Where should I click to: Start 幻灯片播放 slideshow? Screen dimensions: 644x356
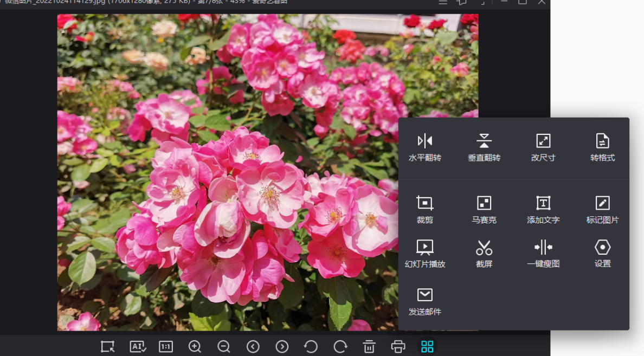pyautogui.click(x=424, y=254)
